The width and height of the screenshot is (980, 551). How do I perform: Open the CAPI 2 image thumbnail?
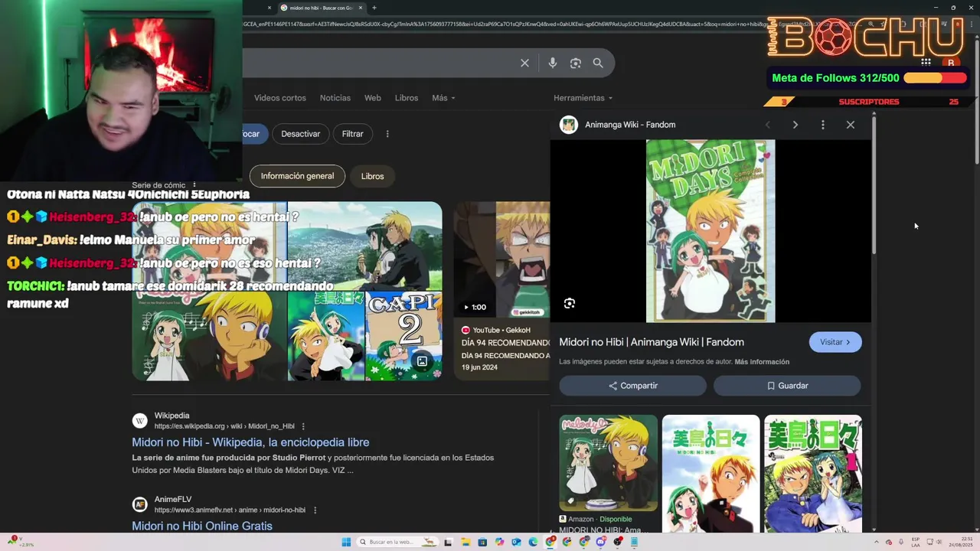point(403,335)
